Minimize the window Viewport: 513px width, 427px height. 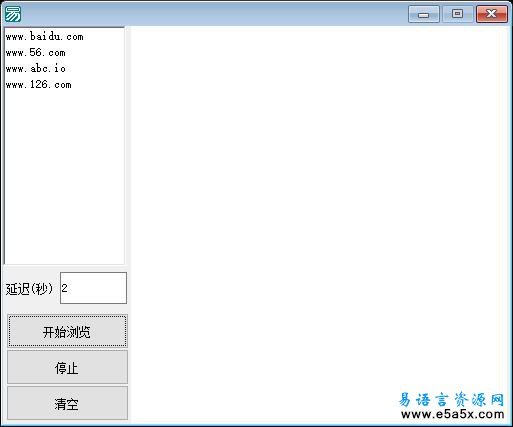[x=424, y=14]
